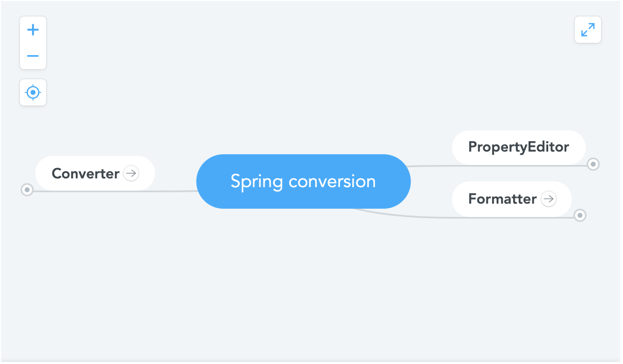Toggle the connector dot left of Converter
The image size is (623, 364).
click(27, 190)
